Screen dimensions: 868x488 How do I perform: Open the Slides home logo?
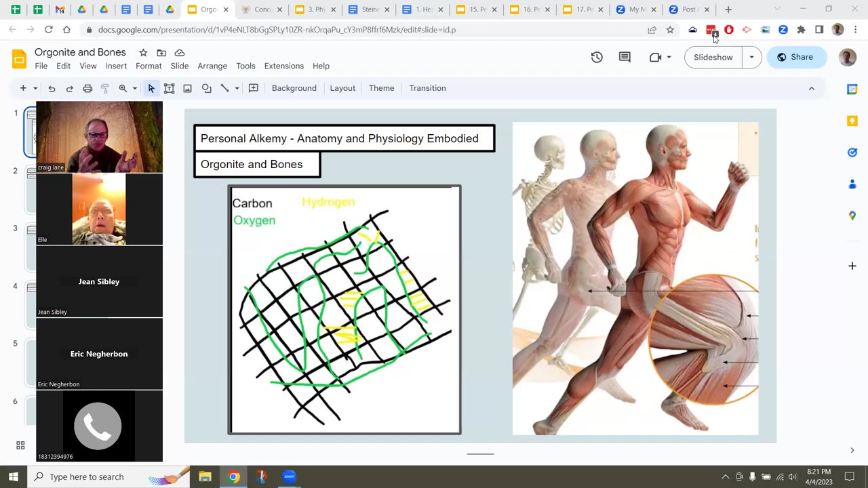(x=20, y=58)
